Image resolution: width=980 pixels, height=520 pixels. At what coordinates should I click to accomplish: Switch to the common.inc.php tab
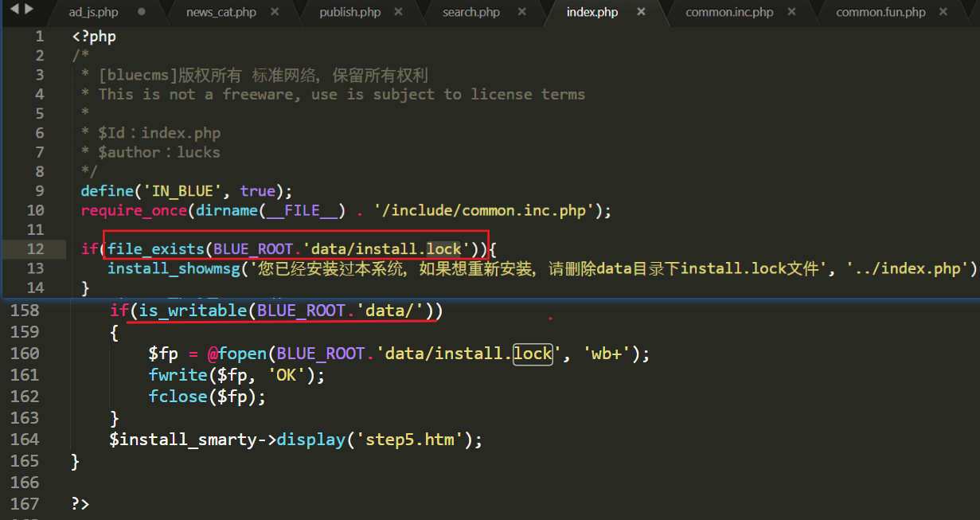[729, 12]
